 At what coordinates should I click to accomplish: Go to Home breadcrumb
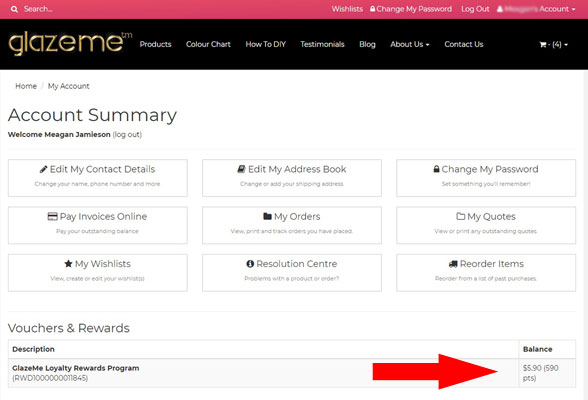(26, 86)
